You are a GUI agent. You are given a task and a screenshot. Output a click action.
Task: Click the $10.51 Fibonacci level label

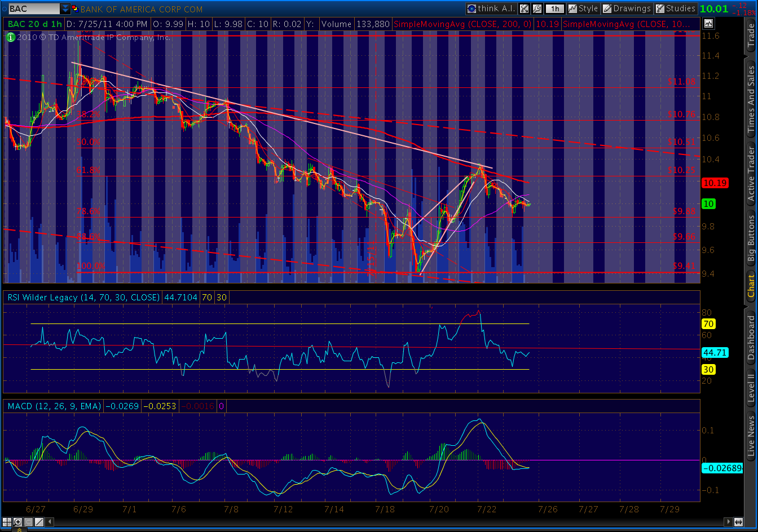click(681, 141)
